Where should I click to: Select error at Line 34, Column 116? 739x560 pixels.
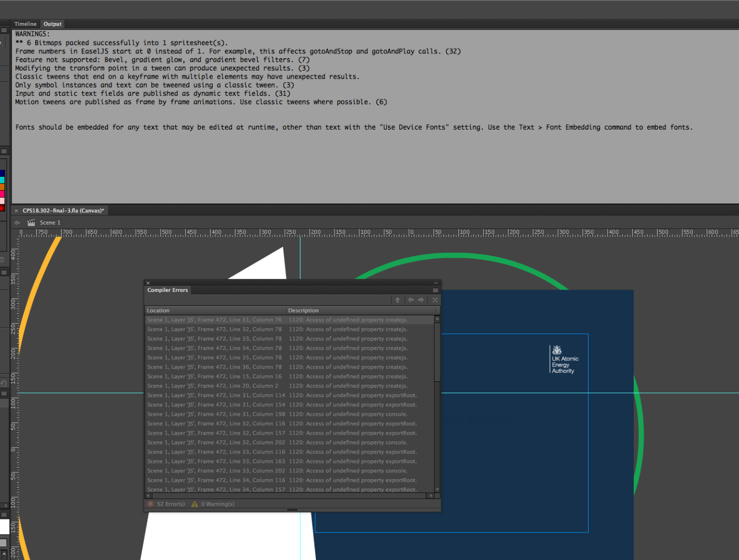[289, 480]
